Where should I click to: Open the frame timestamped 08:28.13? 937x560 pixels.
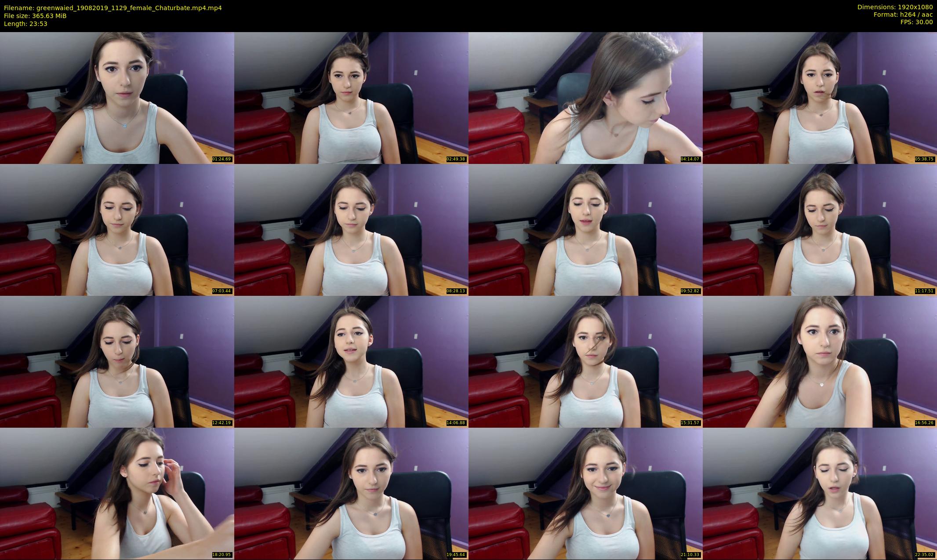[x=351, y=229]
